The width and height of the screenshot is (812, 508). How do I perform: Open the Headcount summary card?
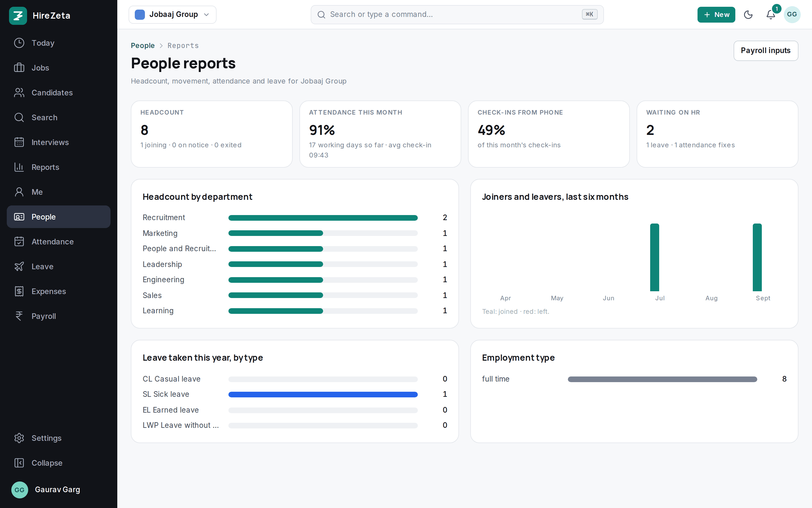tap(212, 134)
